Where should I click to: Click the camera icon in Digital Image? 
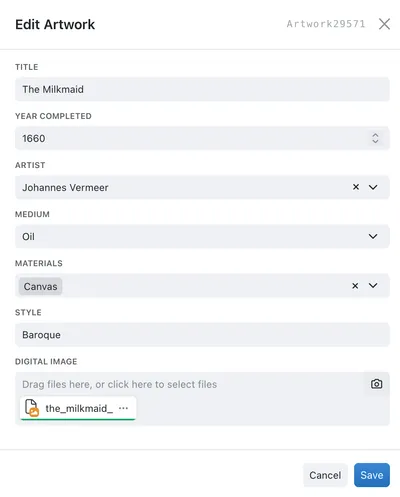coord(377,384)
